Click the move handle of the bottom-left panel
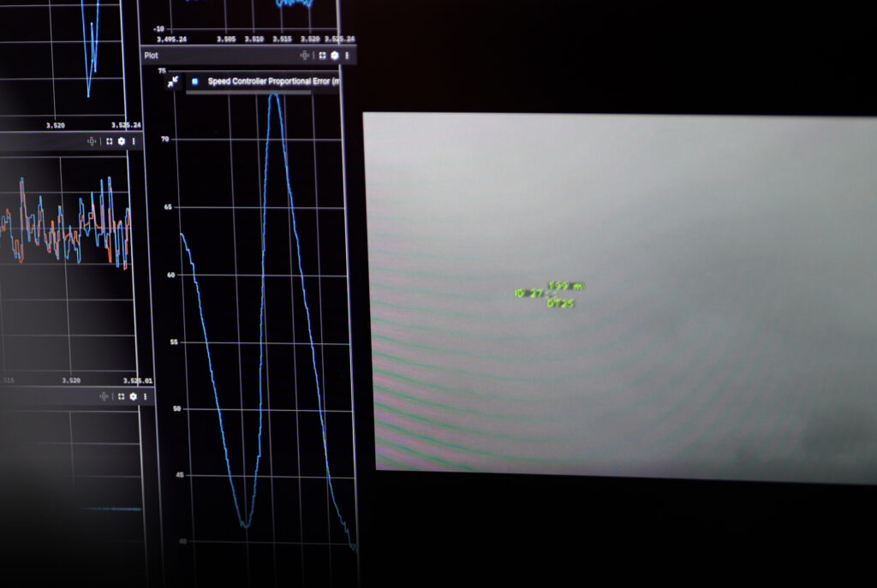The height and width of the screenshot is (588, 877). click(x=104, y=396)
